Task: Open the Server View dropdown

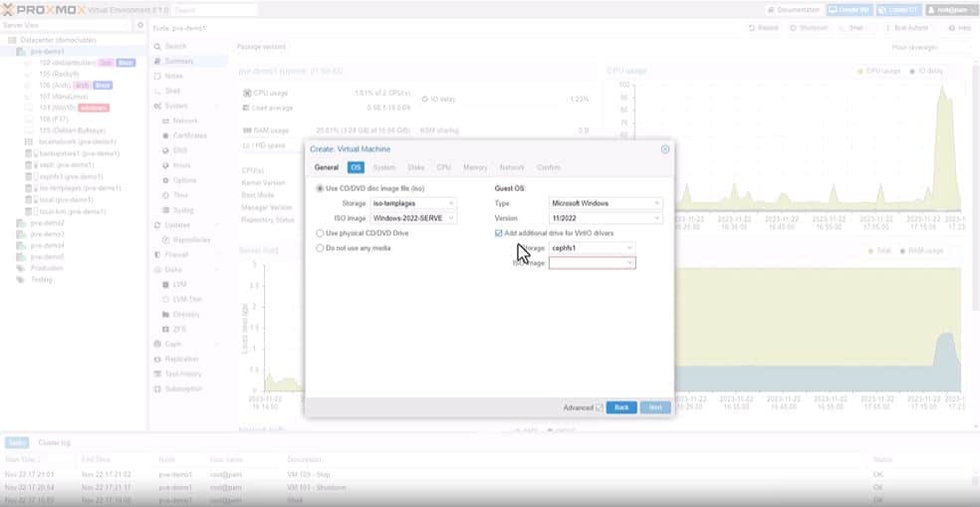Action: (67, 25)
